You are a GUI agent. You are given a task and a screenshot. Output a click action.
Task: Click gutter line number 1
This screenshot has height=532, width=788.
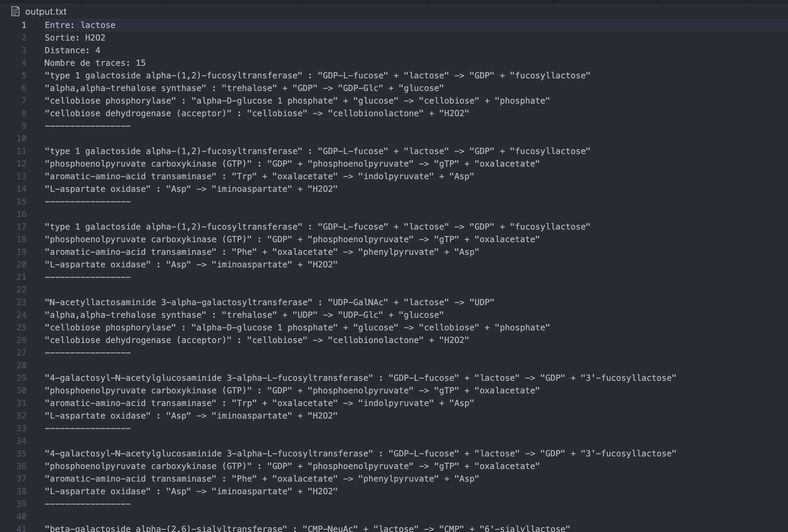point(24,25)
